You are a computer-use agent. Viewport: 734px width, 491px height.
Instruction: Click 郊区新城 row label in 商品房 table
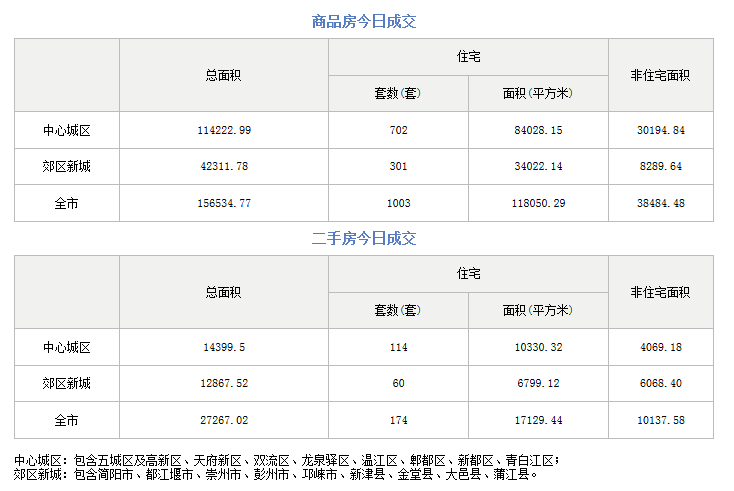click(66, 166)
